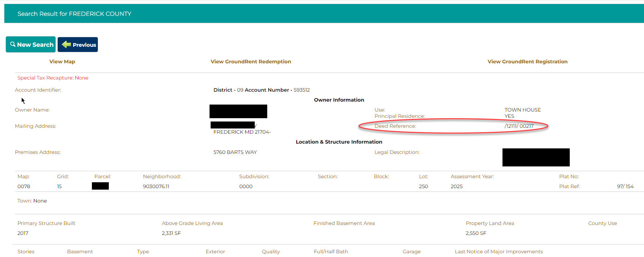Open View GroundRent Redemption
The height and width of the screenshot is (257, 644).
click(251, 61)
